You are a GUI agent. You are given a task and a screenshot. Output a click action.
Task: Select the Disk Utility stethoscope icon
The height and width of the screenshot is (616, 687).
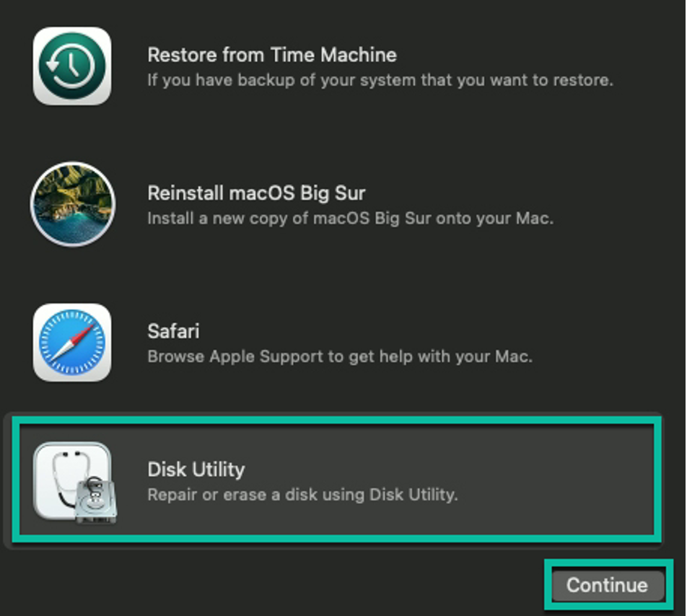click(74, 483)
